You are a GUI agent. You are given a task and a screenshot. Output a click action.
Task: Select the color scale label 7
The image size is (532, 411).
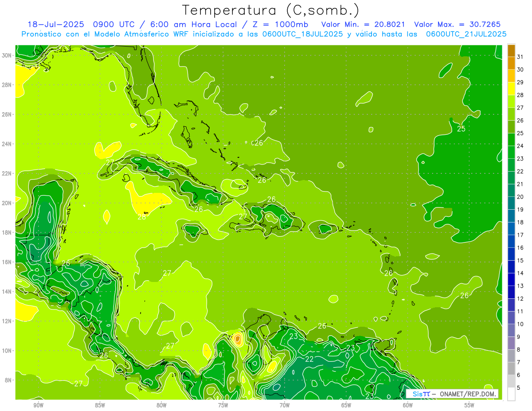click(x=519, y=362)
